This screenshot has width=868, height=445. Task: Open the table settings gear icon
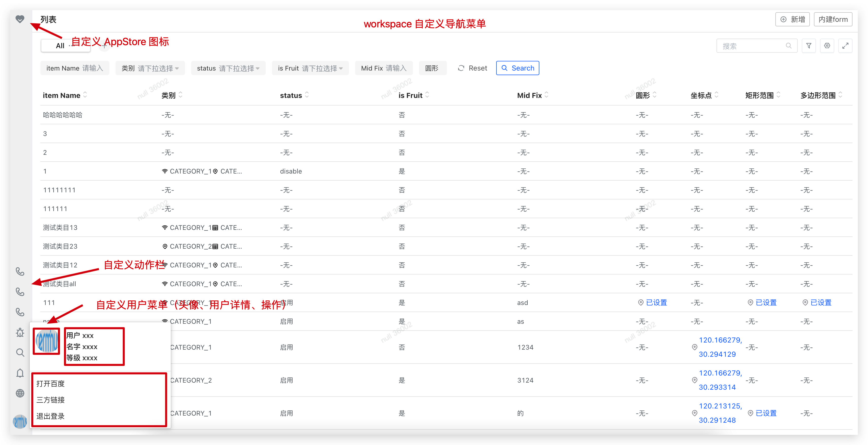point(827,46)
